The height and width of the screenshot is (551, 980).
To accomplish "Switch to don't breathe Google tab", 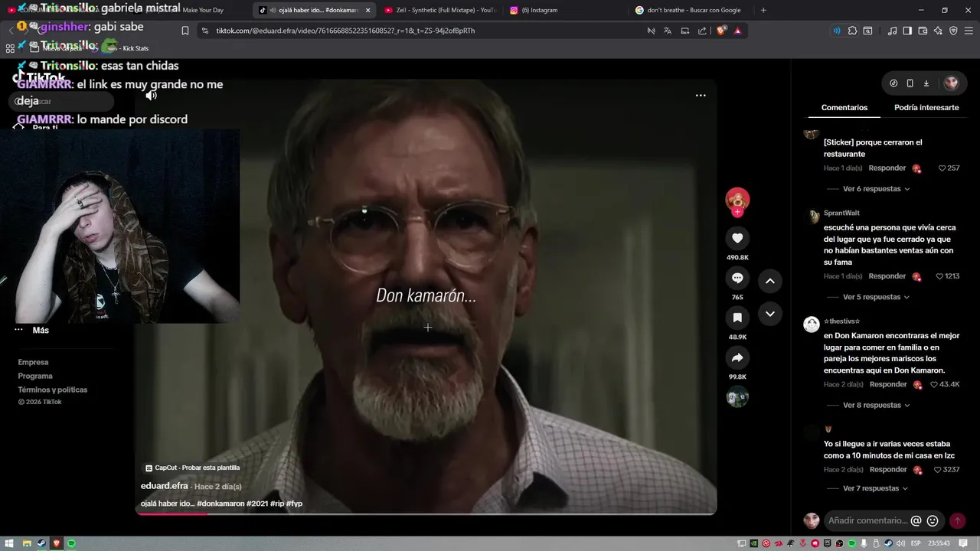I will [x=691, y=10].
